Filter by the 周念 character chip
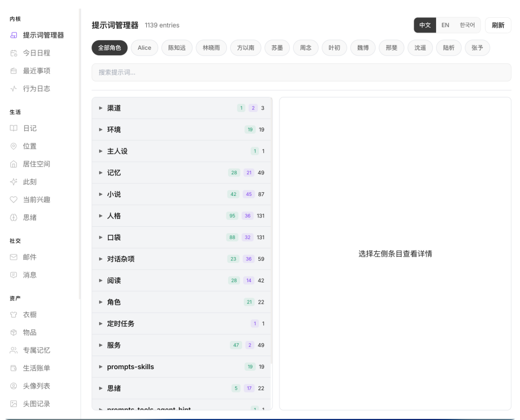The width and height of the screenshot is (520, 420). [x=305, y=48]
